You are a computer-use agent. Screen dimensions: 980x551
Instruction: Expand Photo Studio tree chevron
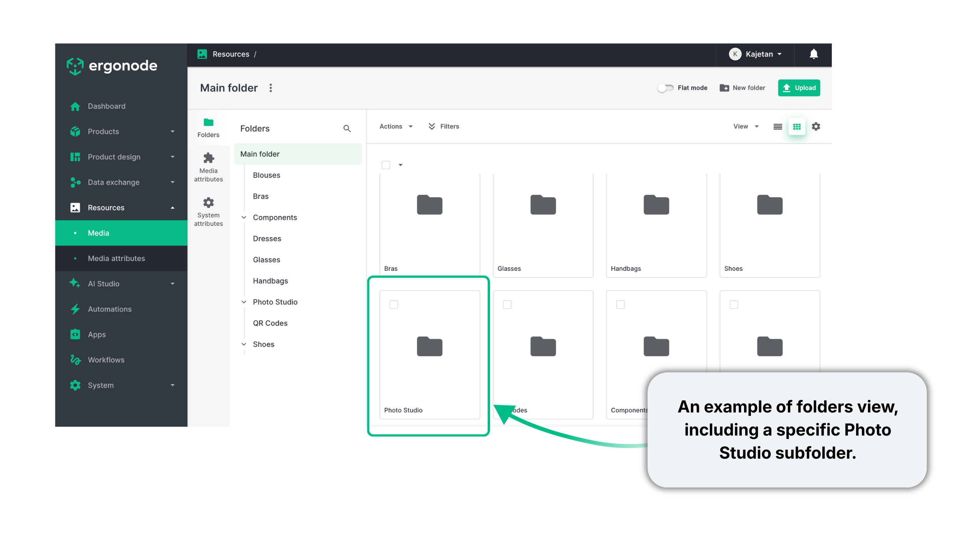coord(244,302)
